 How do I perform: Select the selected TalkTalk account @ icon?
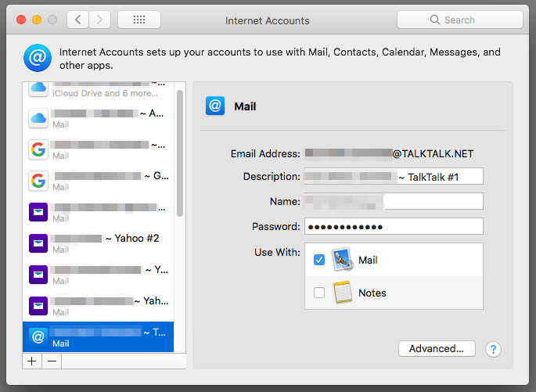pos(38,337)
